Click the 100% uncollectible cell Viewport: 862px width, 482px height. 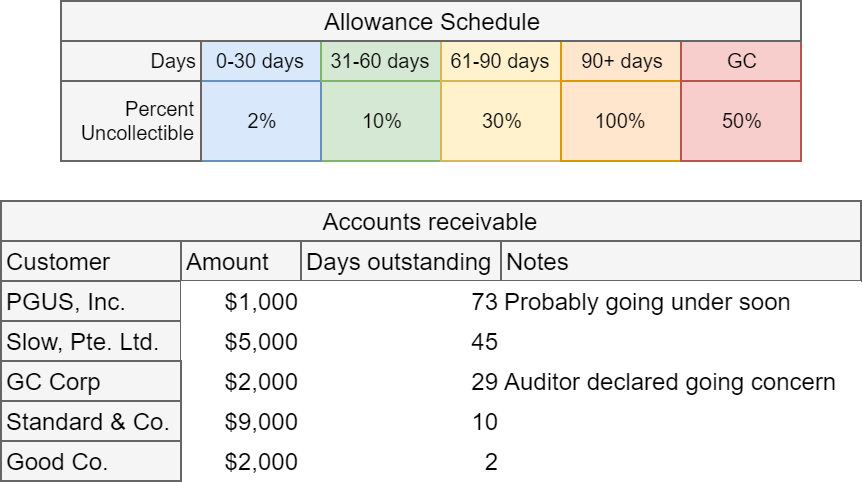tap(620, 121)
